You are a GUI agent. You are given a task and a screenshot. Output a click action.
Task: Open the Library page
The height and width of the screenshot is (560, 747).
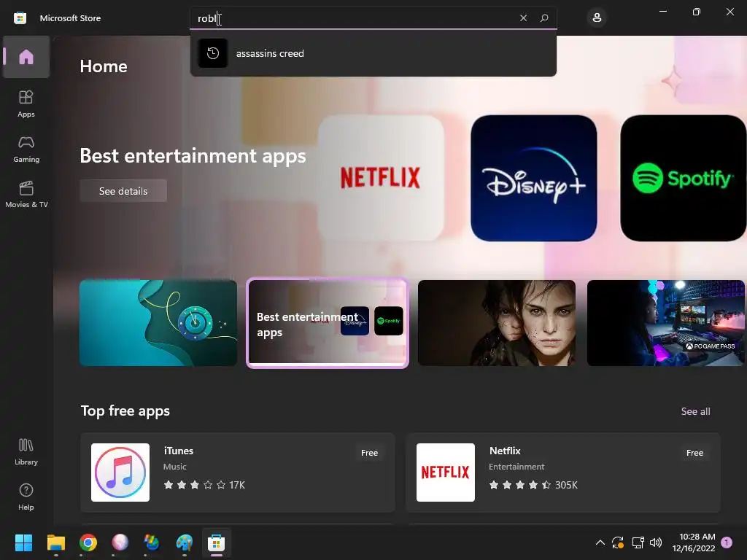click(26, 451)
